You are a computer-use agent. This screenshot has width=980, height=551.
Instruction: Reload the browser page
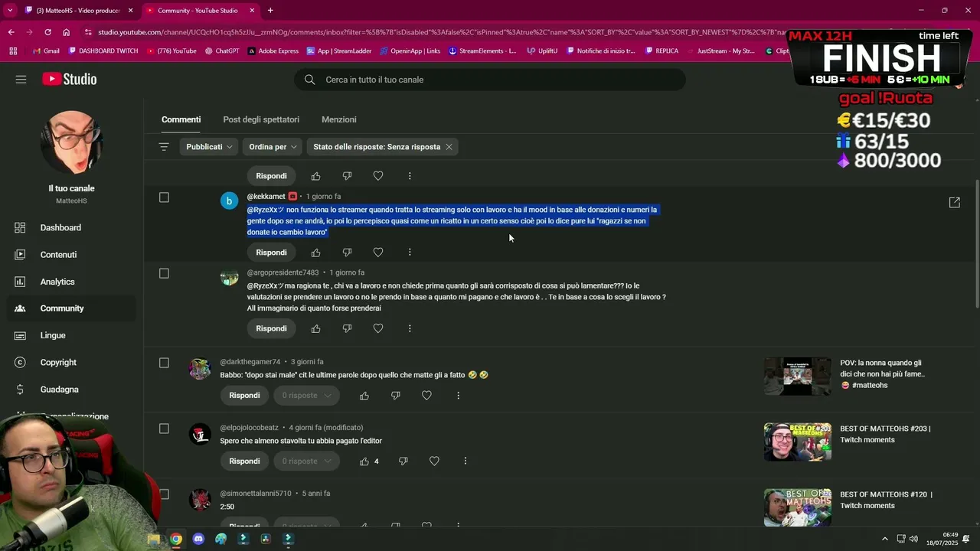click(47, 32)
